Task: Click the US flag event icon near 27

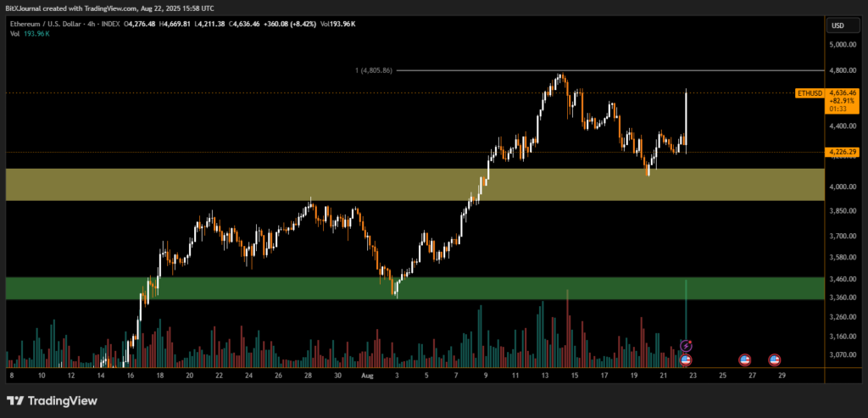Action: tap(744, 360)
